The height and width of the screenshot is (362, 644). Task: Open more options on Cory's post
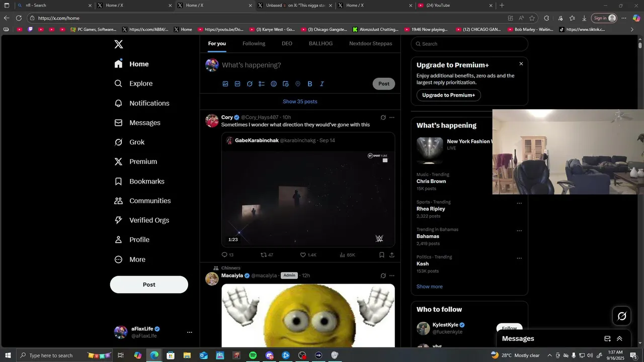pos(392,118)
